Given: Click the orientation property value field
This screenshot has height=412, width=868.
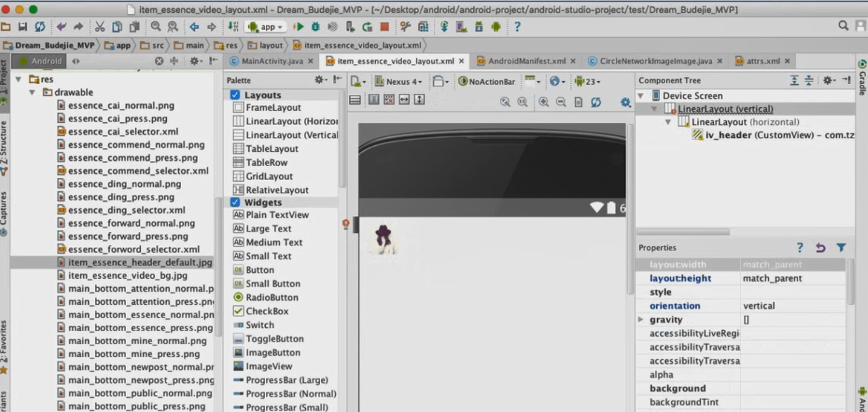Looking at the screenshot, I should (792, 305).
